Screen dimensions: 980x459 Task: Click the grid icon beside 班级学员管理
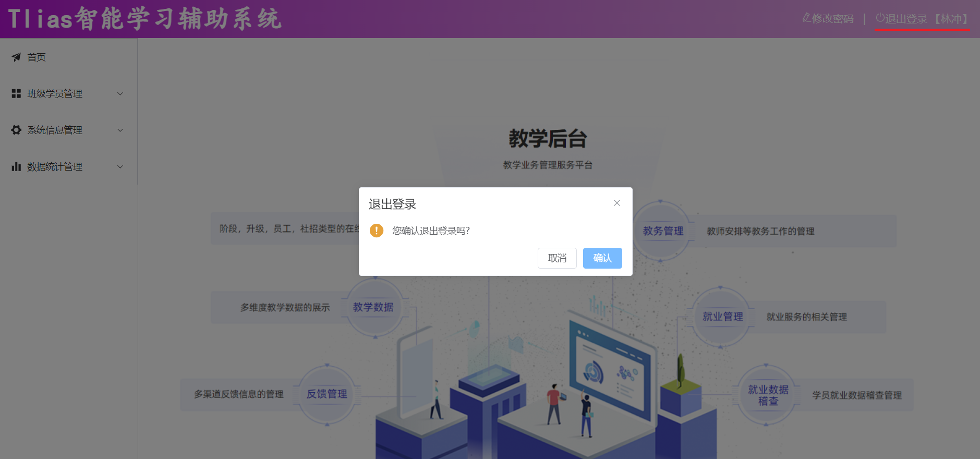click(x=16, y=93)
